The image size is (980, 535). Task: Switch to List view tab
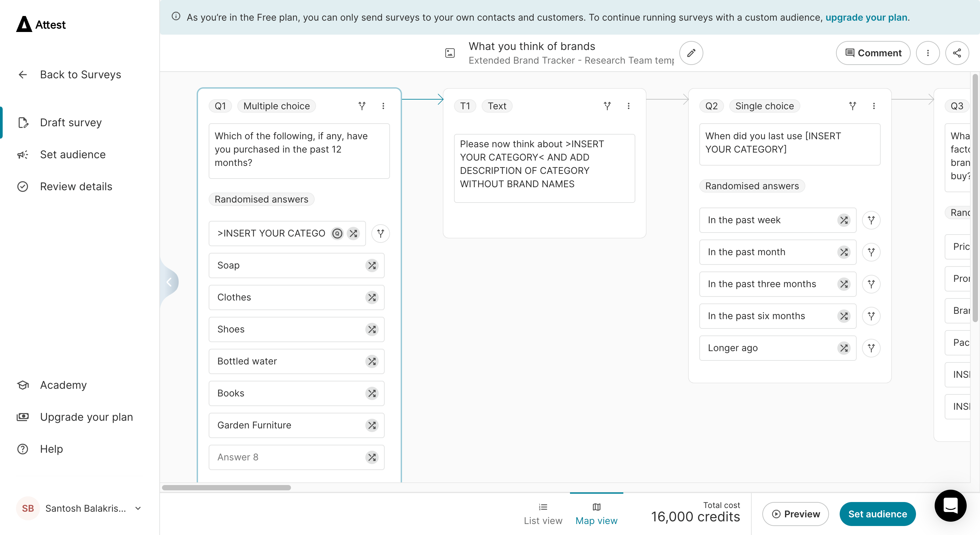[543, 514]
